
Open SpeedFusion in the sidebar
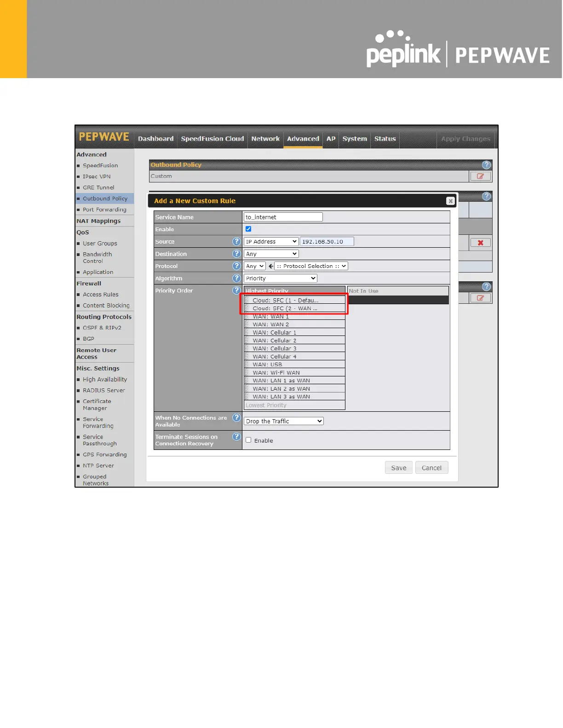point(100,165)
